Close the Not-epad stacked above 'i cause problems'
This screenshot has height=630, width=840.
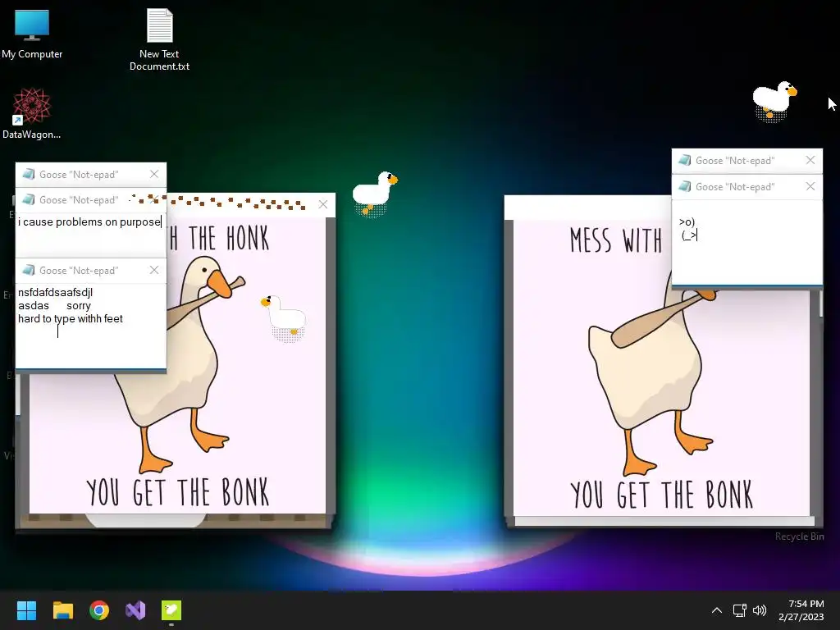pyautogui.click(x=154, y=174)
